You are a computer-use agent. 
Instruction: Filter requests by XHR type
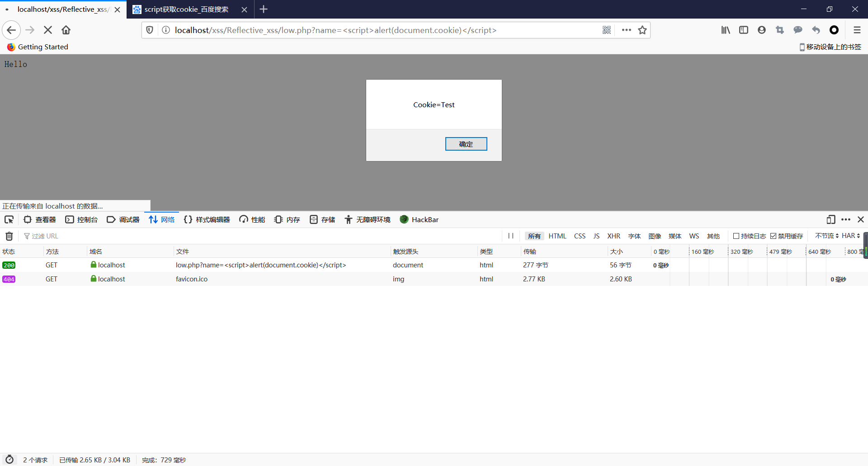point(613,236)
